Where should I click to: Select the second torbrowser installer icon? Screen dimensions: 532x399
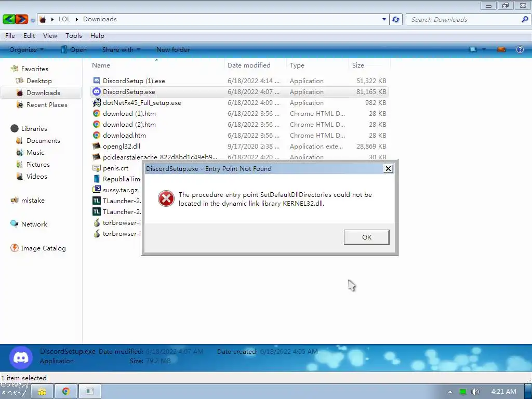(x=97, y=233)
